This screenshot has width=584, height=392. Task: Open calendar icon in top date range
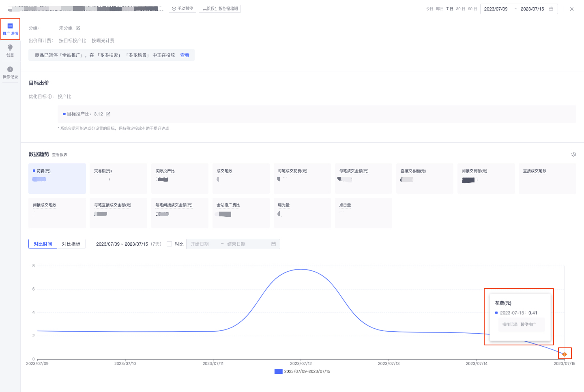[x=551, y=9]
